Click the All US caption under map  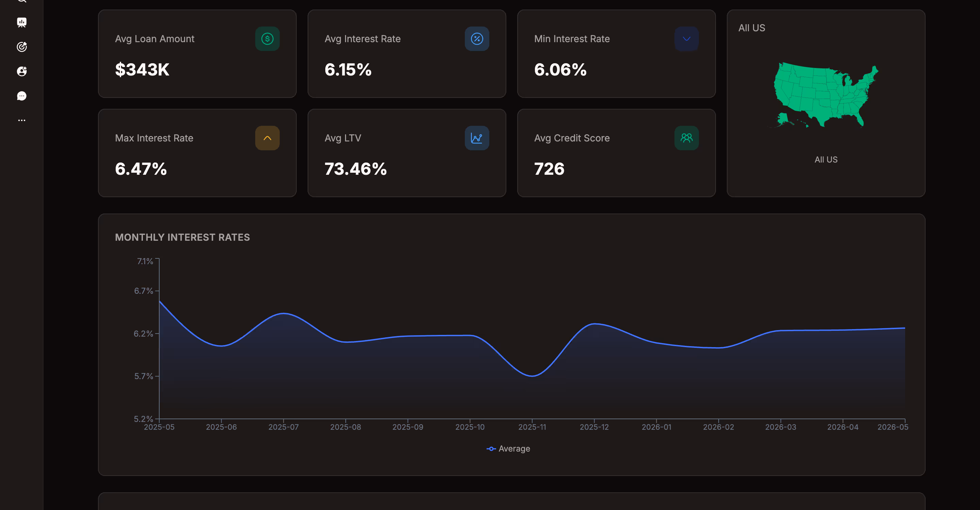click(826, 159)
